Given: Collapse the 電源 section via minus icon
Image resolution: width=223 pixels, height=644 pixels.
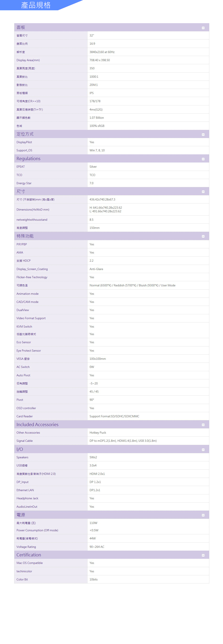Looking at the screenshot, I should (203, 515).
